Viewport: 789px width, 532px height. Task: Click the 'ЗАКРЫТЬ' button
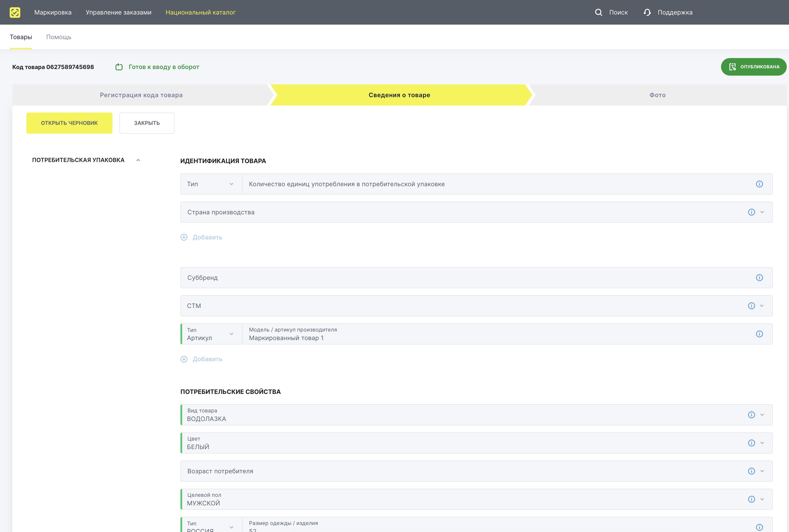pyautogui.click(x=147, y=123)
